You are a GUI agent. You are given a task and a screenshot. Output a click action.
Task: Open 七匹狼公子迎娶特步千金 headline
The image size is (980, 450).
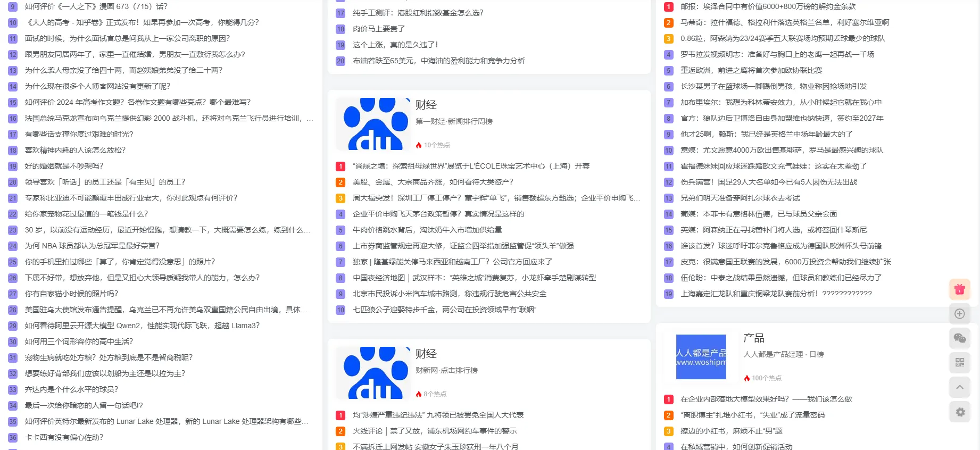click(444, 310)
